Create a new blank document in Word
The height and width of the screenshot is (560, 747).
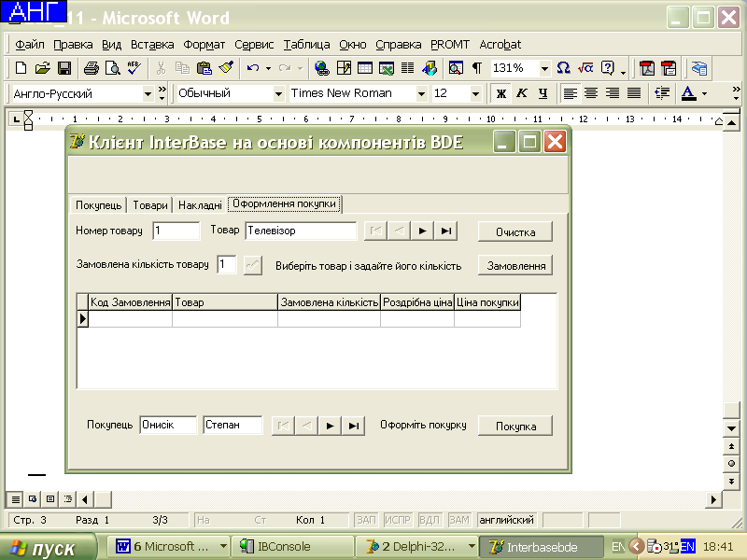pos(21,68)
